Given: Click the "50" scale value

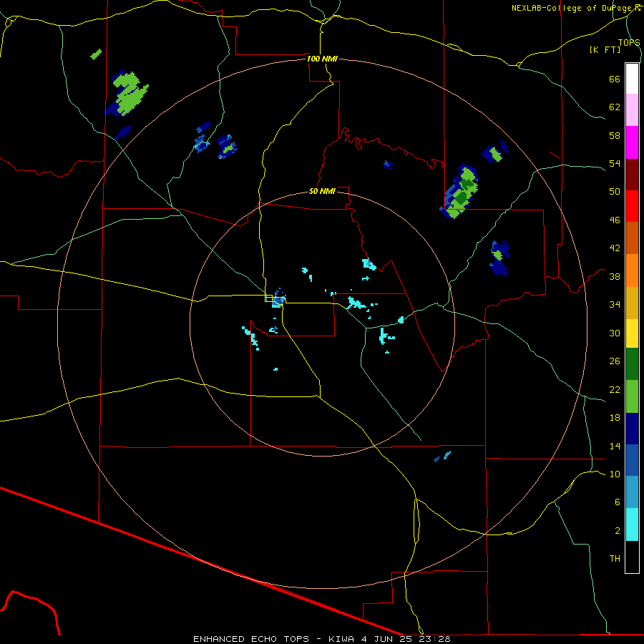Looking at the screenshot, I should point(615,192).
